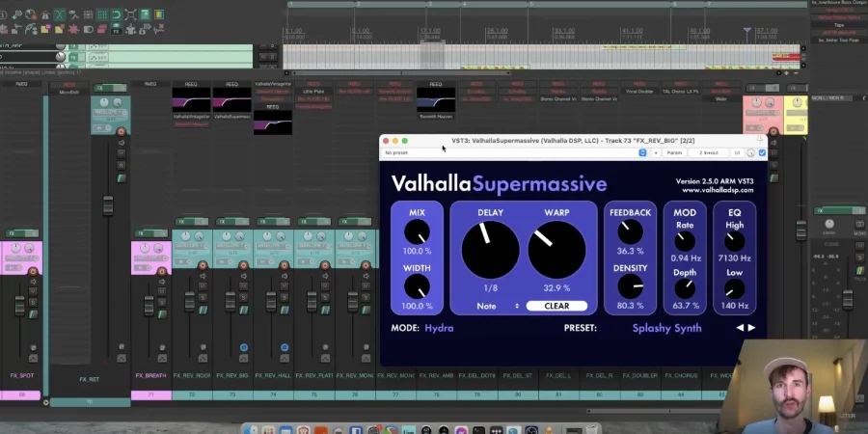Click the large WARP knob
The height and width of the screenshot is (434, 868).
tap(556, 250)
